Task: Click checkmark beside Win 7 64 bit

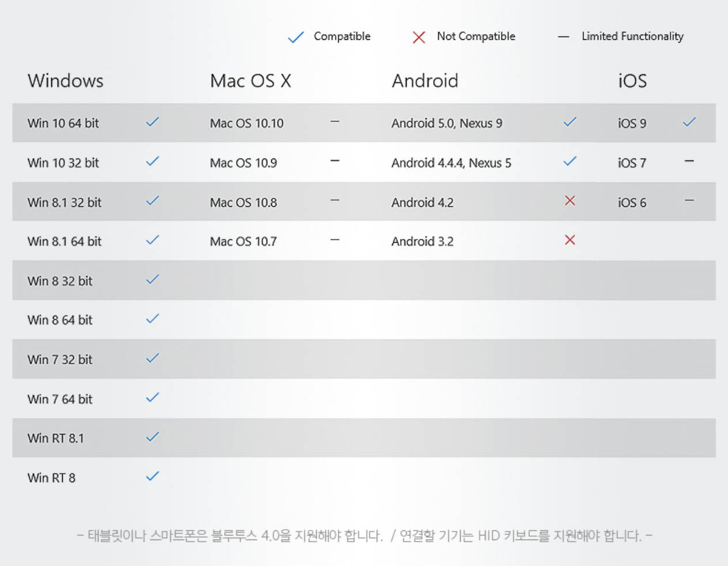Action: pos(153,397)
